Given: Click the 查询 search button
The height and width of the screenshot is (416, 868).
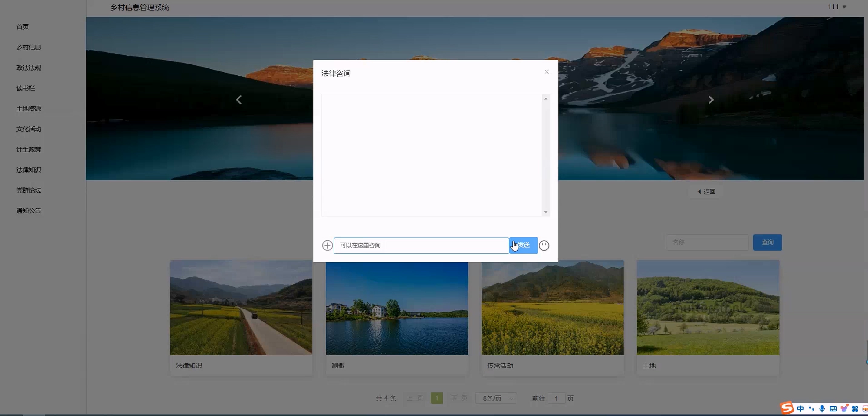Looking at the screenshot, I should click(767, 243).
